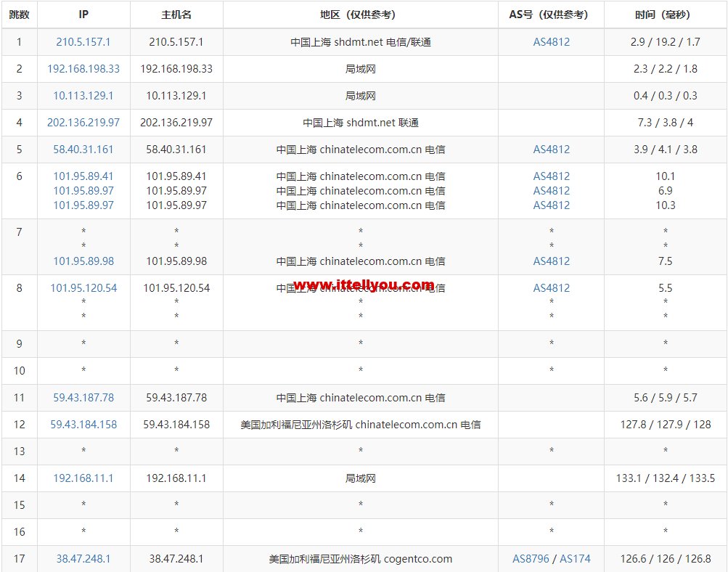Click the hostname cell 192.168.11.1
The image size is (728, 572).
pyautogui.click(x=176, y=478)
